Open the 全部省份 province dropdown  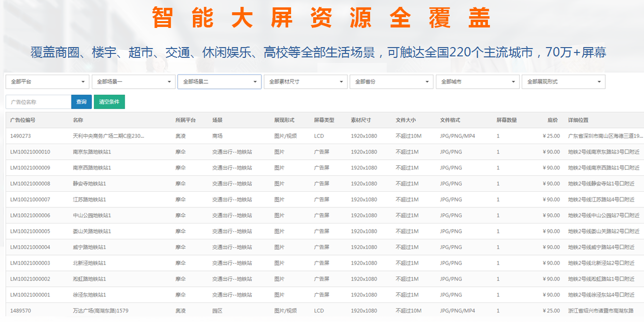point(391,81)
